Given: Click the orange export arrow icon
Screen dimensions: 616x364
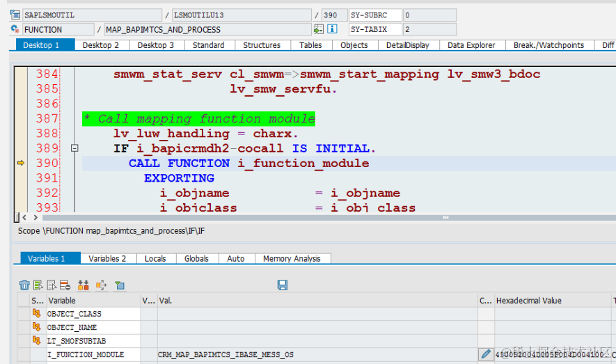Looking at the screenshot, I should point(102,285).
